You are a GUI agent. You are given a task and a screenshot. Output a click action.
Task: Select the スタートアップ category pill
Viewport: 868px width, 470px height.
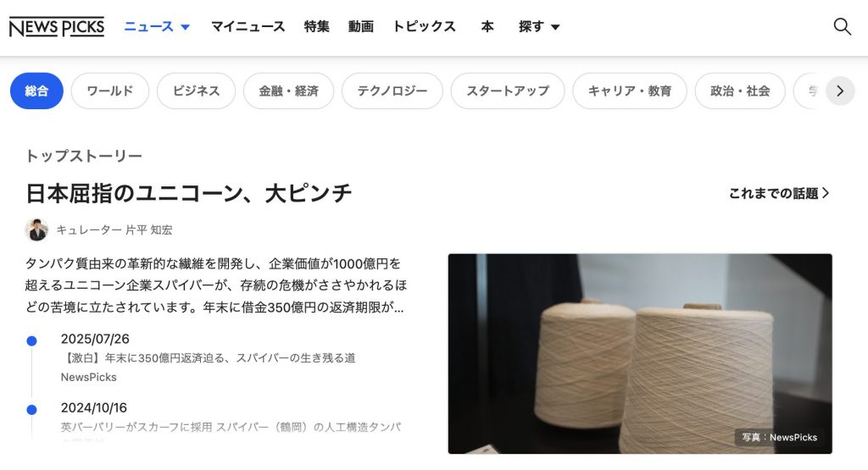pos(508,91)
